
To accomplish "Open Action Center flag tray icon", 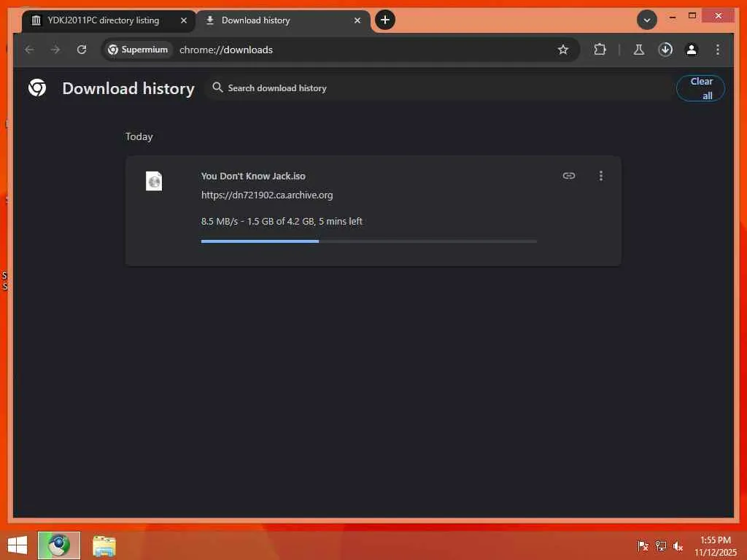I will (x=643, y=545).
